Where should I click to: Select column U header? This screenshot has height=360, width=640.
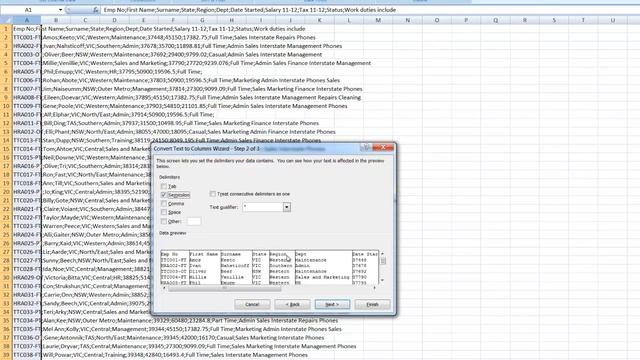[x=613, y=20]
